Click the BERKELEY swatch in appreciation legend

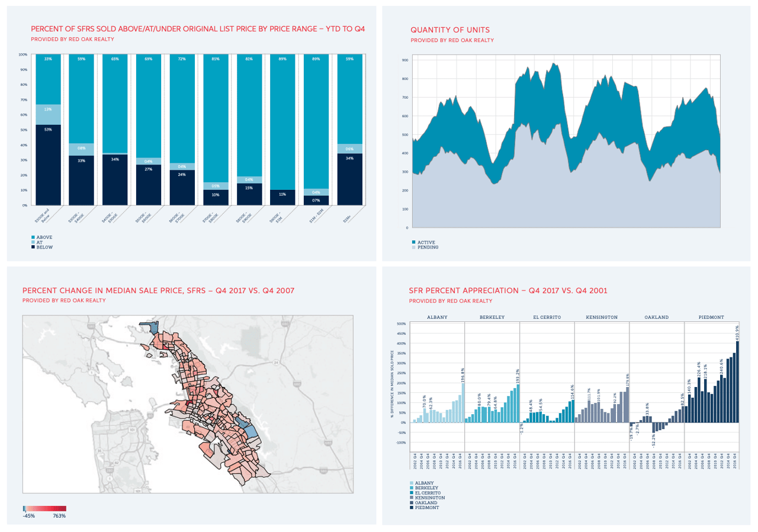(412, 488)
